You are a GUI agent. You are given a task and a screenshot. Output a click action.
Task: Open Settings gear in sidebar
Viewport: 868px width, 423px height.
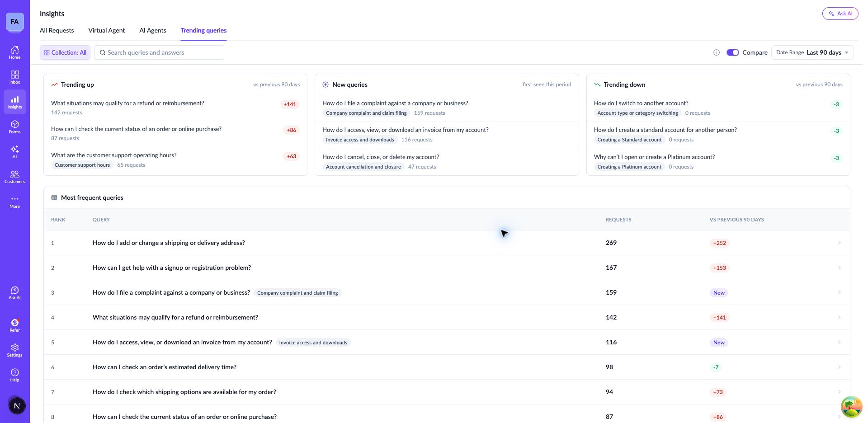click(x=14, y=350)
